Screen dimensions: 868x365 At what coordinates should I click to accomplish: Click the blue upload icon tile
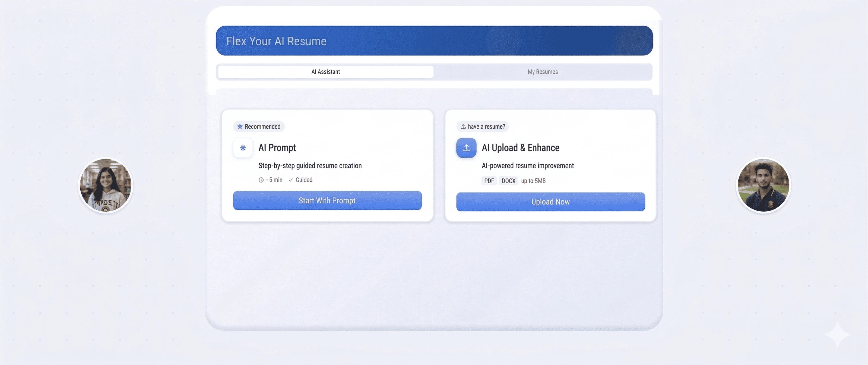tap(466, 148)
